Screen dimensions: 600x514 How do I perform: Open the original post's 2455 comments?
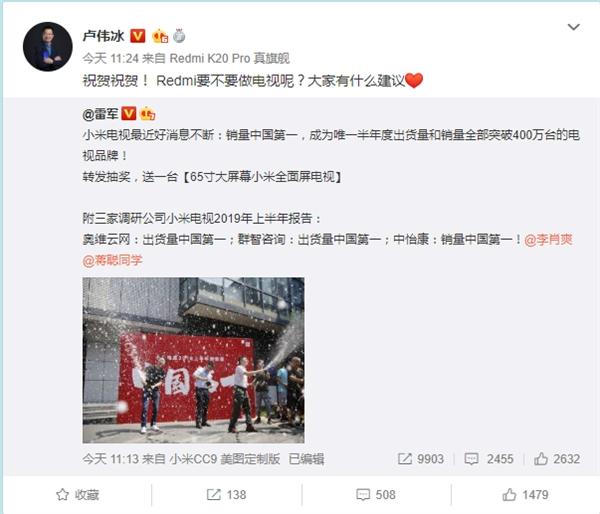tap(489, 459)
